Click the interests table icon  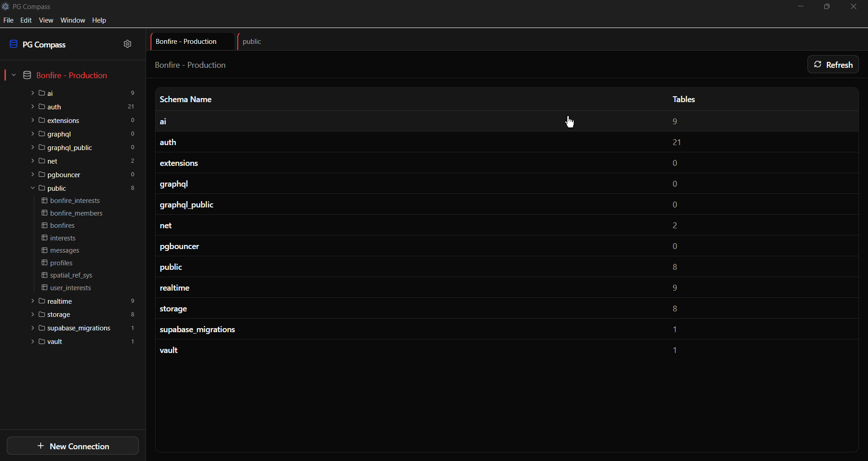[45, 238]
